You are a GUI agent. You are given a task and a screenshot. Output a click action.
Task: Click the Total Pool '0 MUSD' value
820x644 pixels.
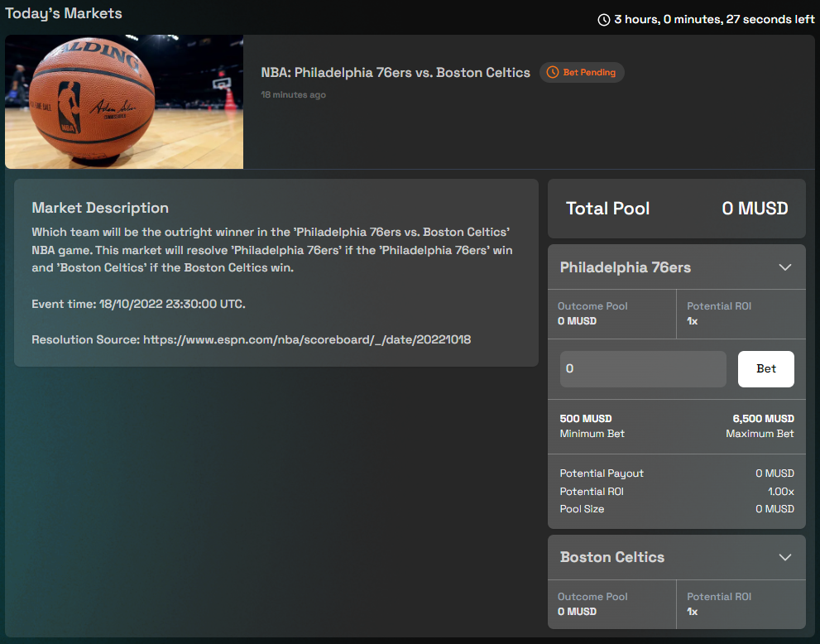tap(755, 209)
